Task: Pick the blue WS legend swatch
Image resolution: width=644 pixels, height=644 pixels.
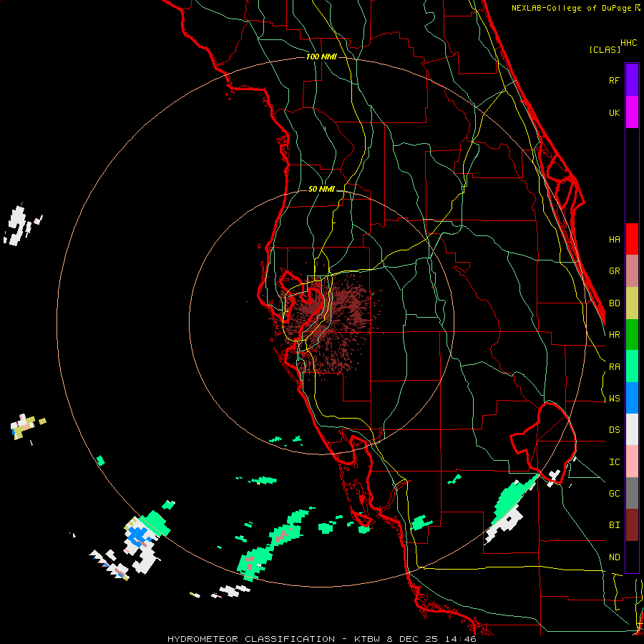Action: 632,398
